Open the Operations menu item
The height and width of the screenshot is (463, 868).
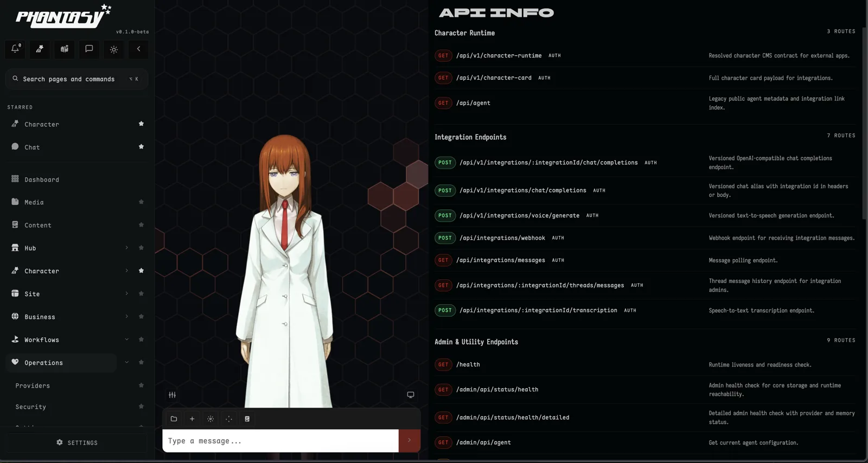point(61,363)
